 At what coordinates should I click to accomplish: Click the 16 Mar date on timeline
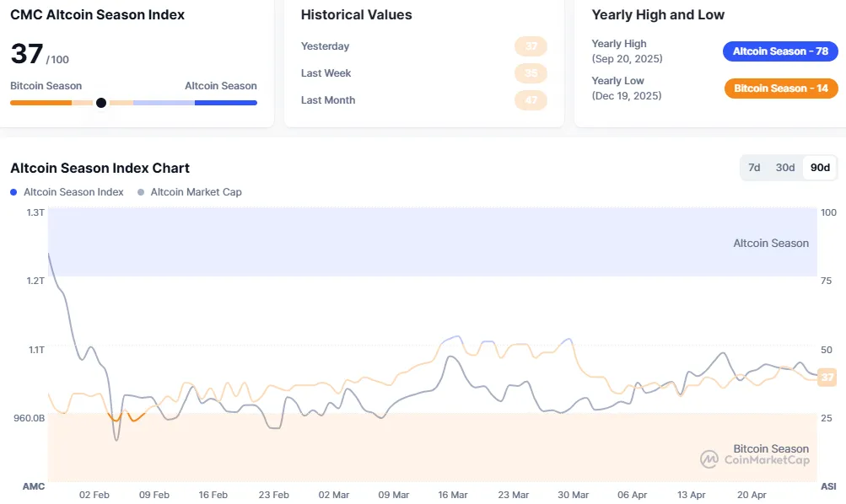(453, 495)
